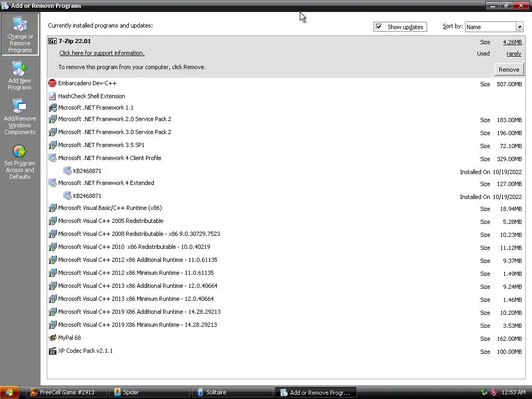532x399 pixels.
Task: Click the Add or Remove Programs title bar icon
Action: [x=5, y=6]
